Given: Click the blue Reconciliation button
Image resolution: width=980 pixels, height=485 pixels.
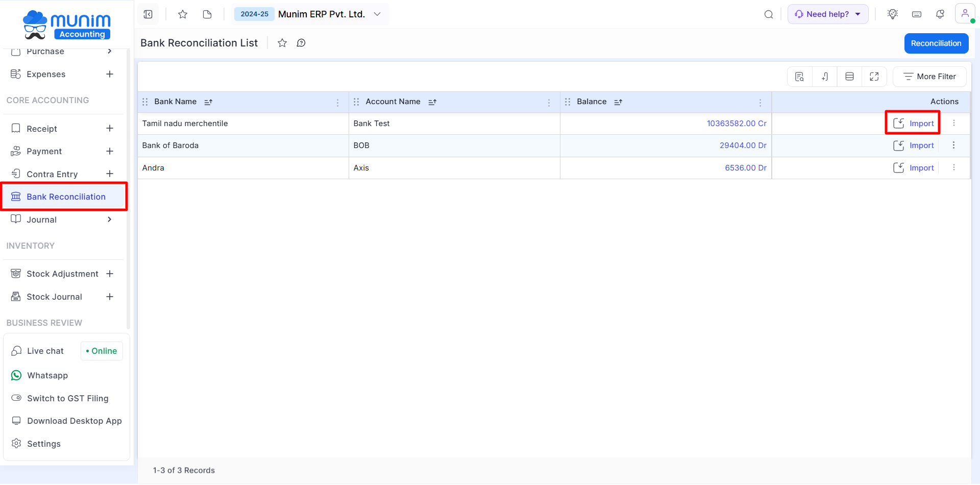Looking at the screenshot, I should coord(936,43).
